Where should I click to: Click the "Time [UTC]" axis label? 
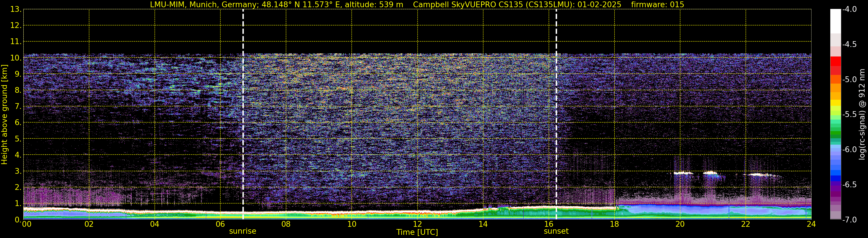(417, 232)
